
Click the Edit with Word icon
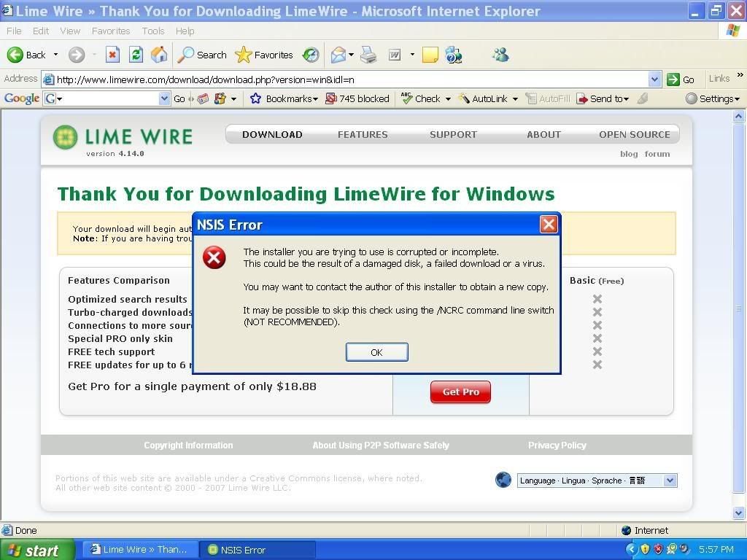[395, 55]
